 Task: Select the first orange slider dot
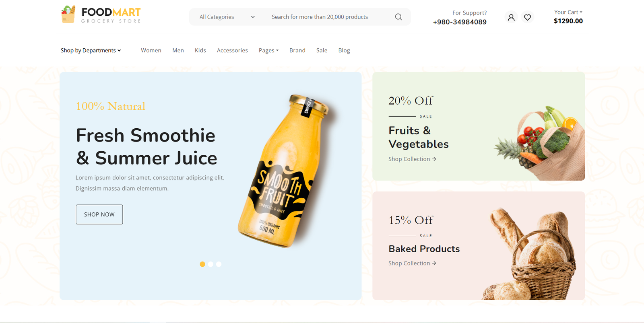pyautogui.click(x=202, y=264)
